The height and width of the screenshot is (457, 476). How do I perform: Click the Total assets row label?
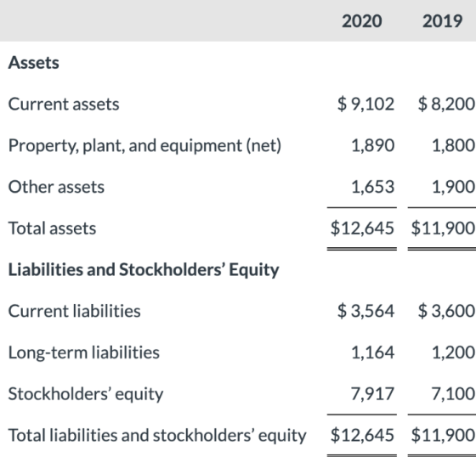coord(52,228)
